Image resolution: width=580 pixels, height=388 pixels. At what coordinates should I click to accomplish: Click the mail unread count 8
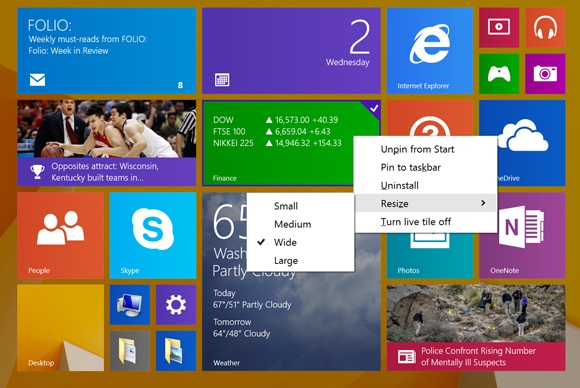[x=180, y=85]
